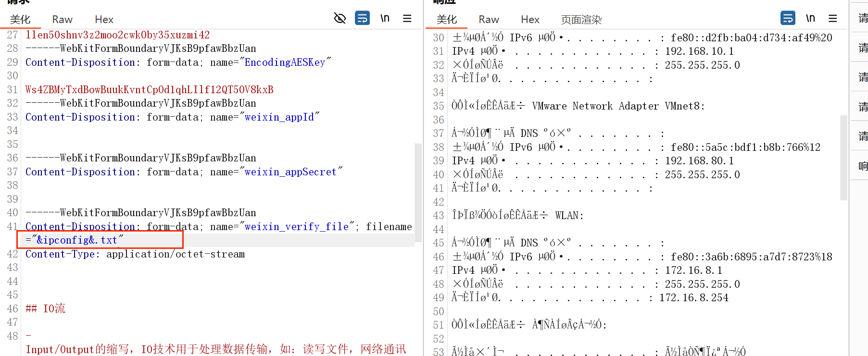This screenshot has width=868, height=356.
Task: Switch request view to Hex tab
Action: point(104,20)
